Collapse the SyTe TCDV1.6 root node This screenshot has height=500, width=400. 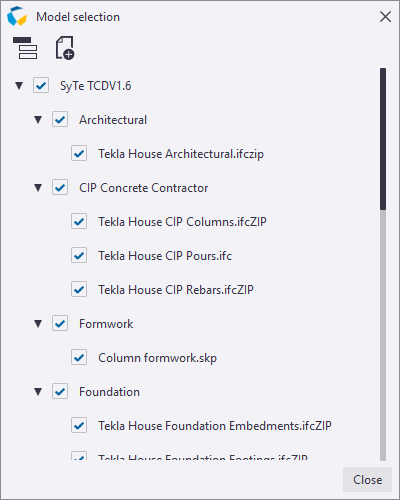(x=19, y=86)
